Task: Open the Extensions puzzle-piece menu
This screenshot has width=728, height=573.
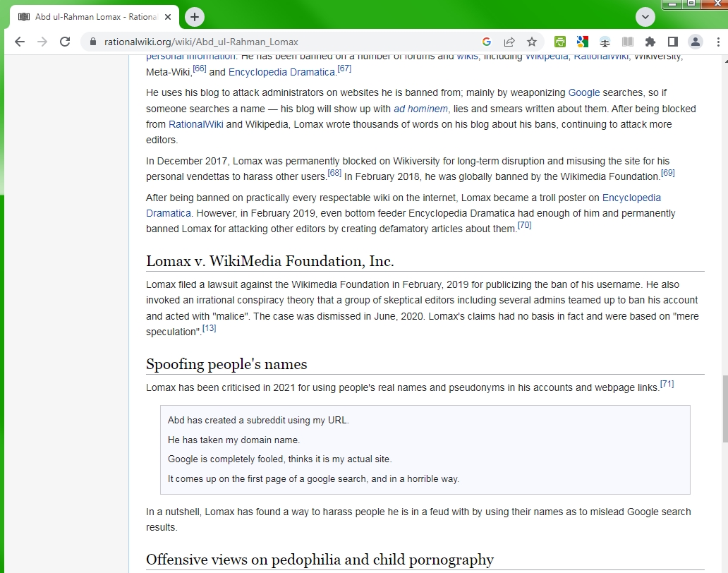Action: click(x=650, y=42)
